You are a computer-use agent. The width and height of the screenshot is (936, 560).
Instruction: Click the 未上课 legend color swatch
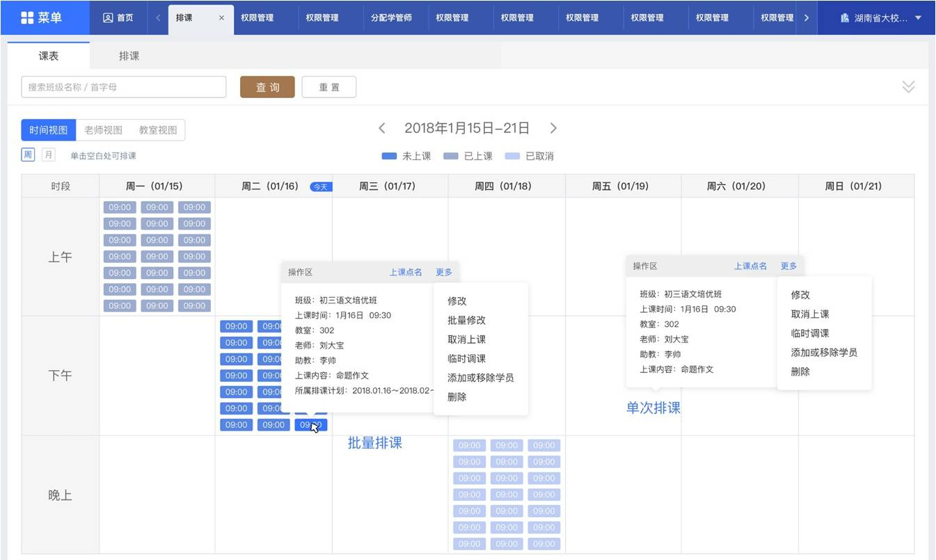click(x=389, y=157)
